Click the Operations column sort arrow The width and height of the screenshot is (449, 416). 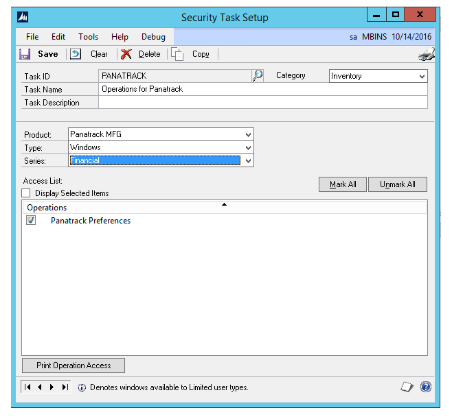pyautogui.click(x=224, y=205)
